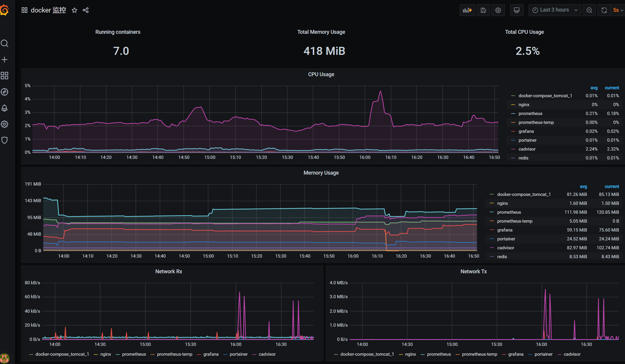Save the dashboard with disk icon
This screenshot has width=625, height=364.
point(483,10)
